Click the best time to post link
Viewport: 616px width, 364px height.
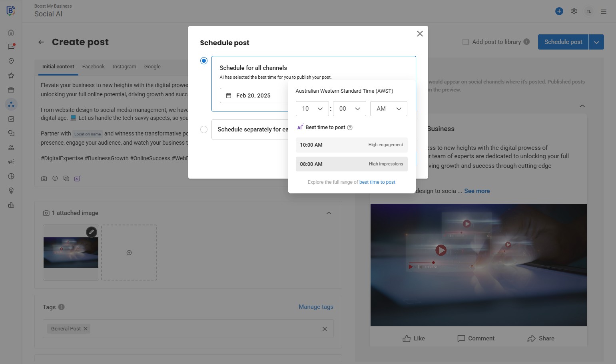click(377, 182)
